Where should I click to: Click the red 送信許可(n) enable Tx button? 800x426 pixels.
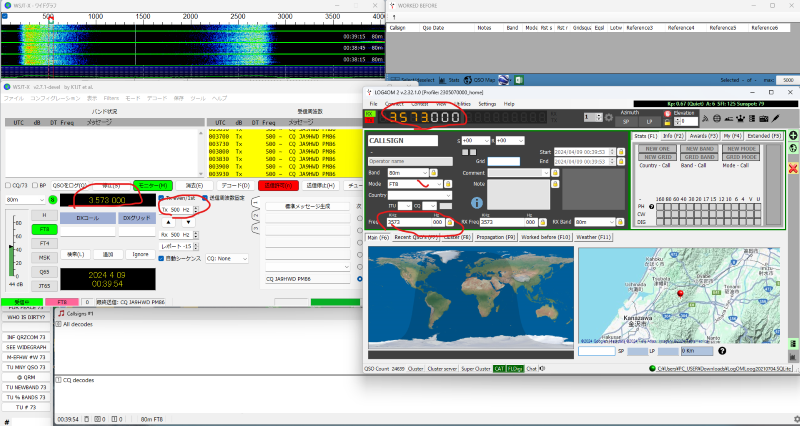click(278, 186)
